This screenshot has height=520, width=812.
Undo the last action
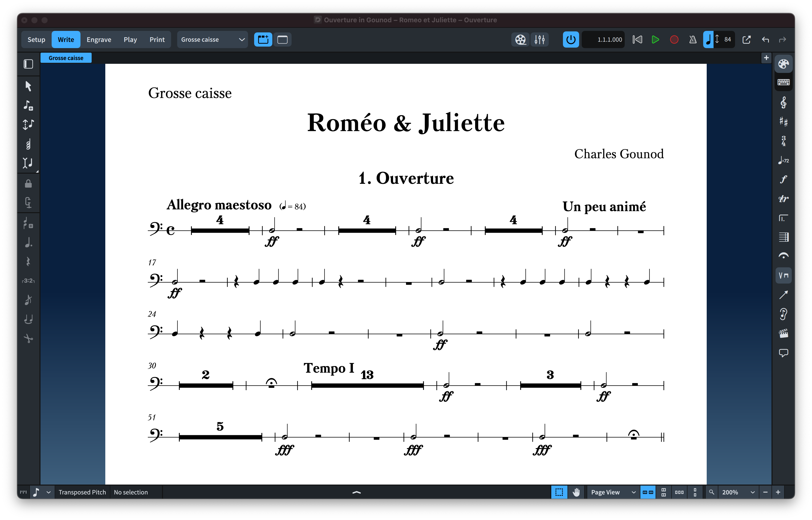(x=765, y=39)
